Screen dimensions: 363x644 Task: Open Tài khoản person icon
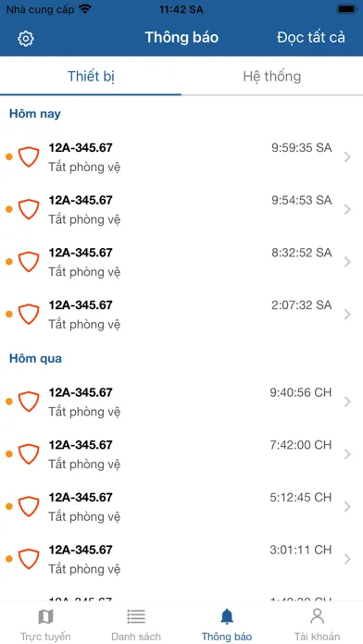(x=317, y=616)
